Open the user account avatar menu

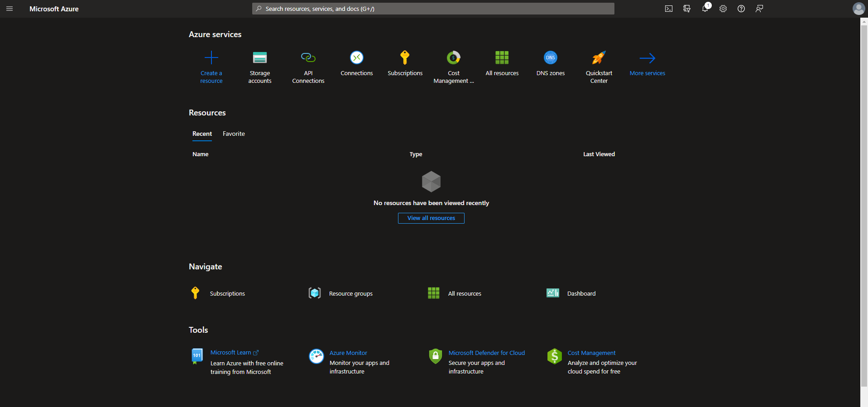tap(858, 9)
